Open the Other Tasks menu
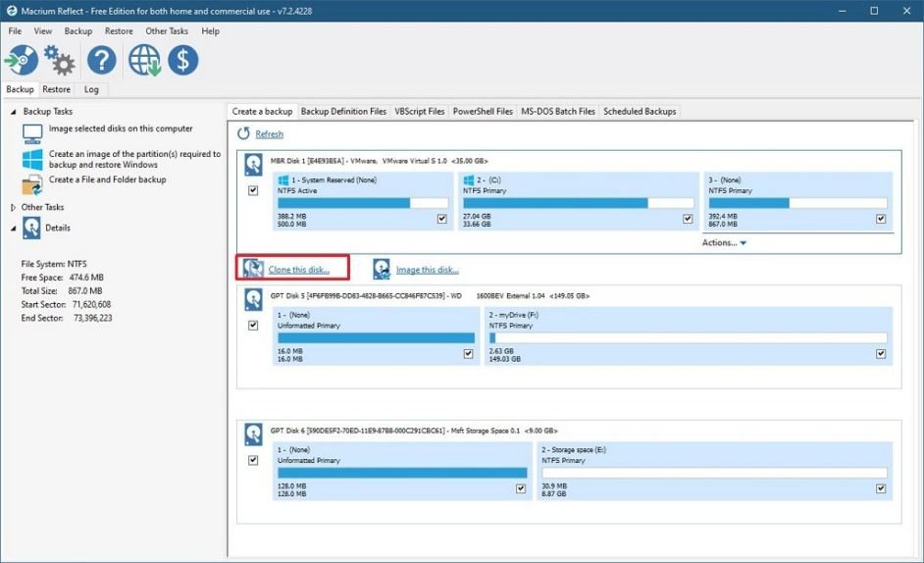Viewport: 924px width, 563px height. click(x=166, y=31)
